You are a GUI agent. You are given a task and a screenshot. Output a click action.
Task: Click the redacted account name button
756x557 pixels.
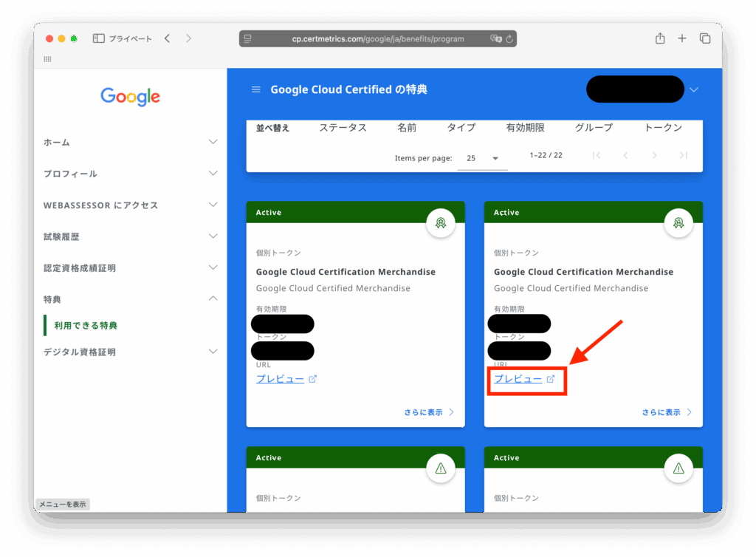[635, 89]
